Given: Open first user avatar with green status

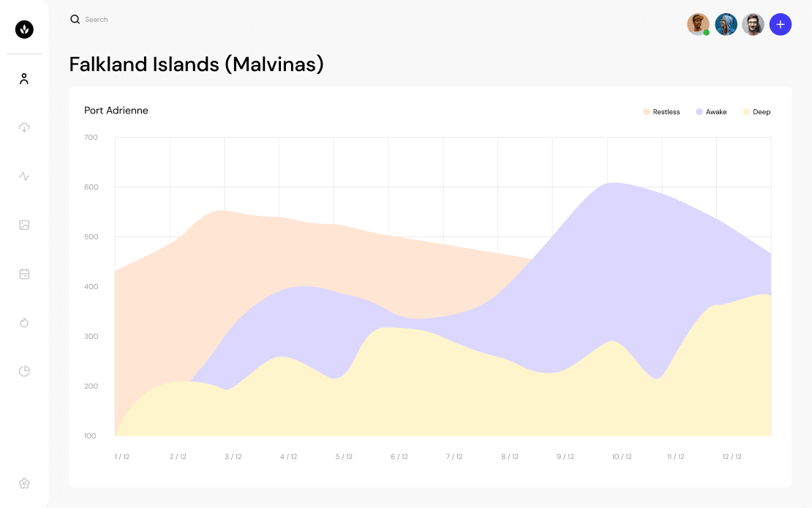Looking at the screenshot, I should click(x=698, y=24).
